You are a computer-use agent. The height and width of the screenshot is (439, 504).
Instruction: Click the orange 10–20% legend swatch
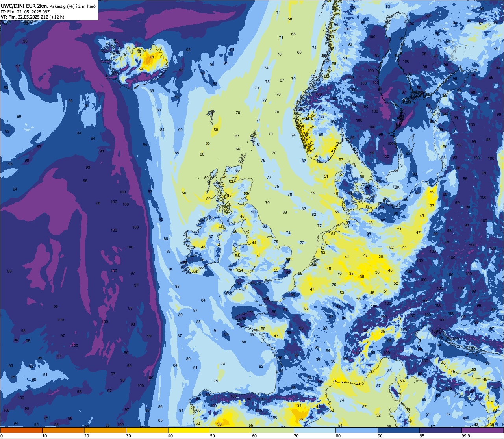(x=63, y=430)
